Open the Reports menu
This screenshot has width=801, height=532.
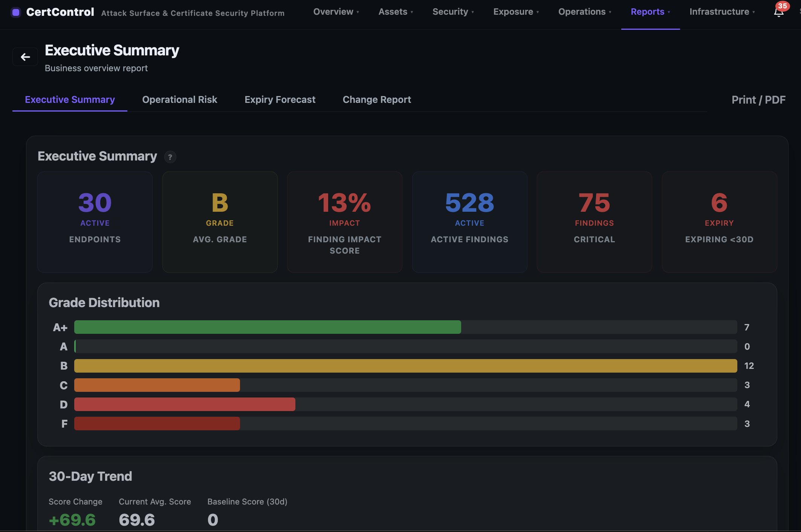coord(650,12)
